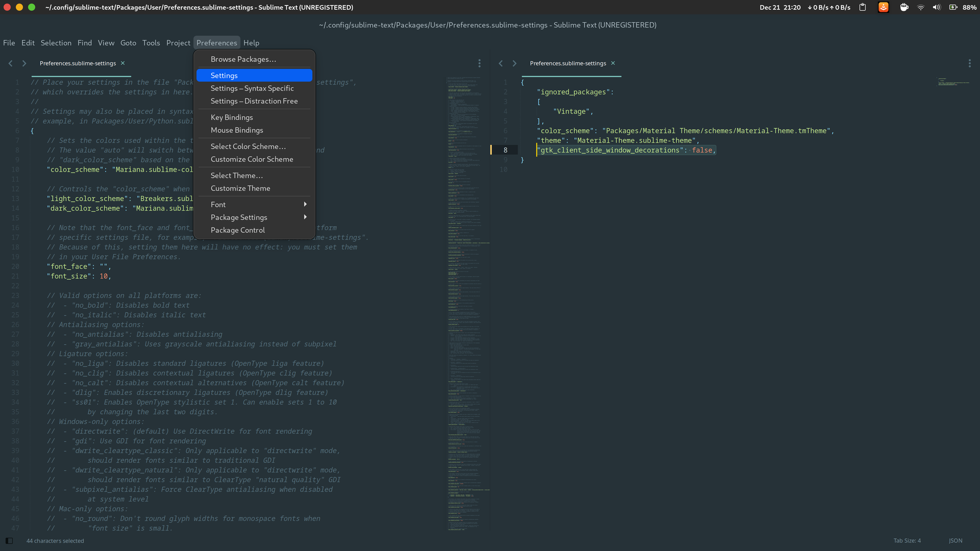980x551 pixels.
Task: Choose Browse Packages… menu entry
Action: click(254, 59)
